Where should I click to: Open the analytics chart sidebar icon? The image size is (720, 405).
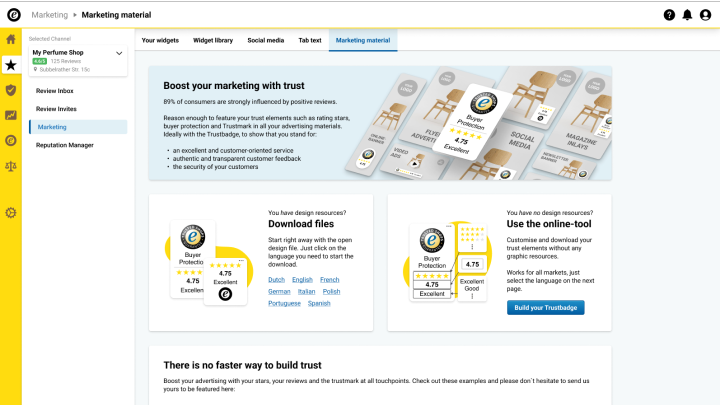pos(11,115)
